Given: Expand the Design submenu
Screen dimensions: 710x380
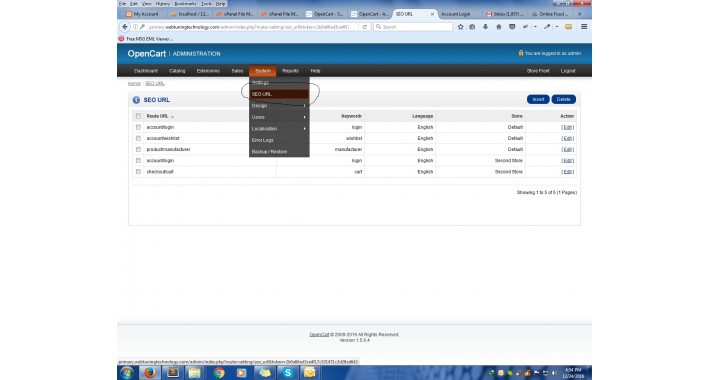Looking at the screenshot, I should pyautogui.click(x=279, y=106).
